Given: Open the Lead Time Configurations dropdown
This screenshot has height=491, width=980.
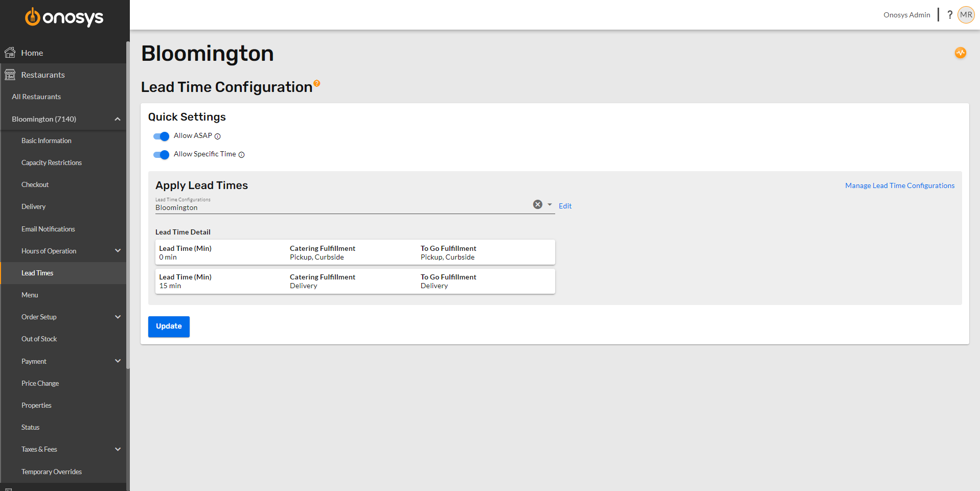Looking at the screenshot, I should pos(549,204).
